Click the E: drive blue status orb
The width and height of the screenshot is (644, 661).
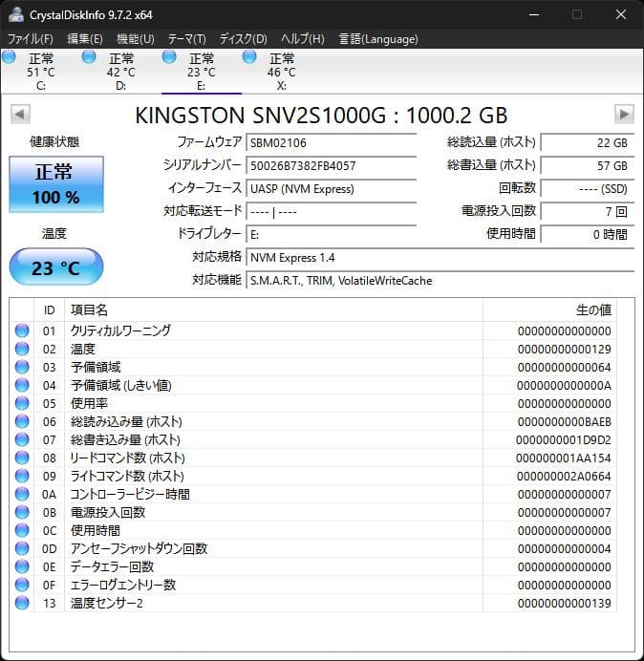pos(169,57)
